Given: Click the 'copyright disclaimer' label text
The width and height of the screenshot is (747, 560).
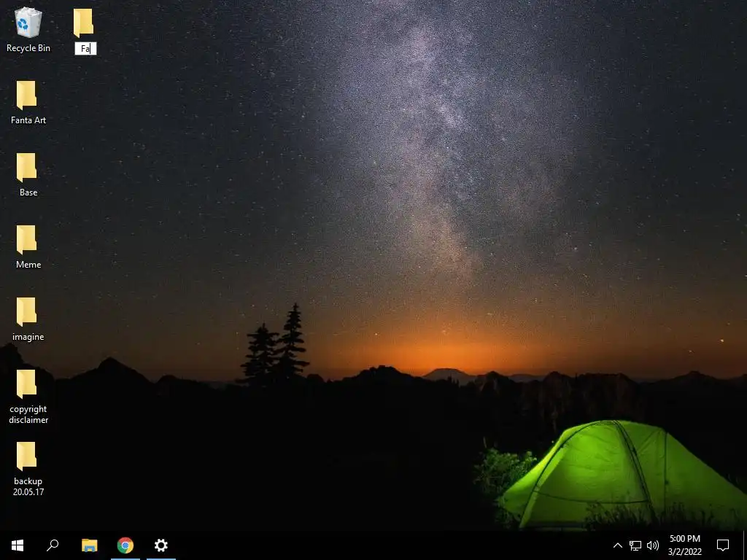Looking at the screenshot, I should [28, 414].
